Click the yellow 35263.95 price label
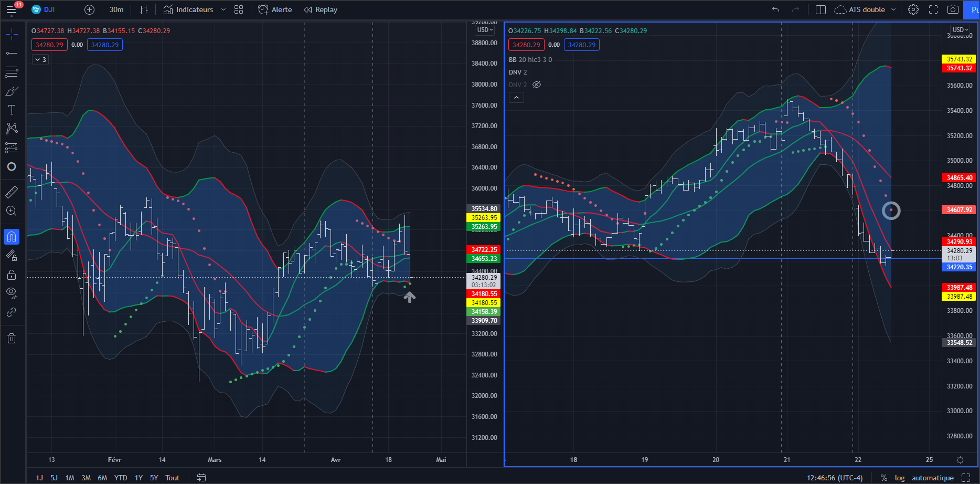980x484 pixels. pos(484,218)
